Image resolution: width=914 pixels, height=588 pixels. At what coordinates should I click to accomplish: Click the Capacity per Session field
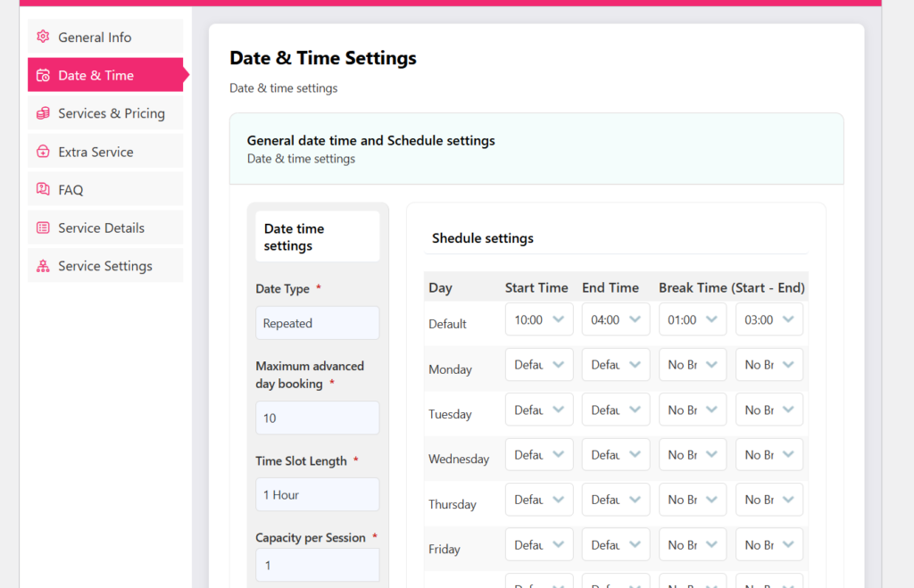tap(318, 565)
